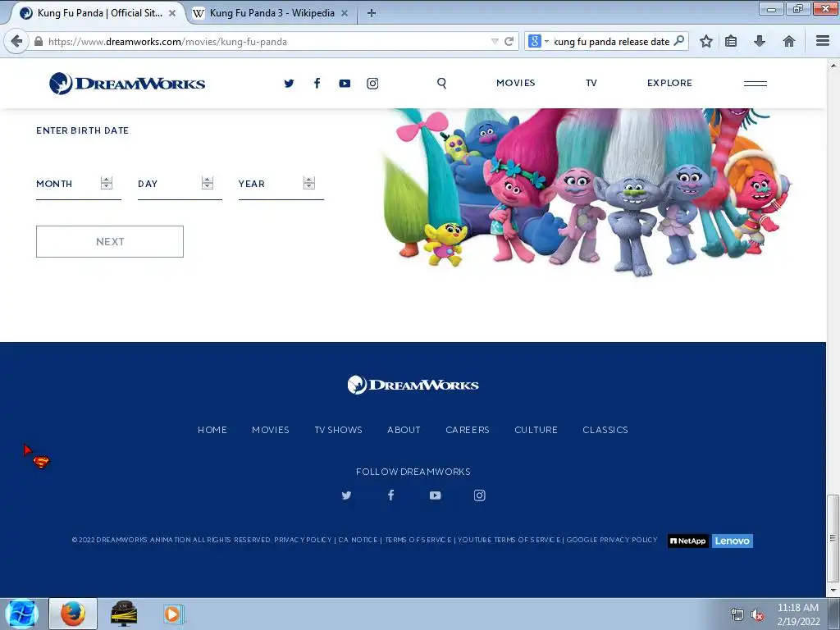
Task: Click the NetApp sponsor logo
Action: click(x=688, y=541)
